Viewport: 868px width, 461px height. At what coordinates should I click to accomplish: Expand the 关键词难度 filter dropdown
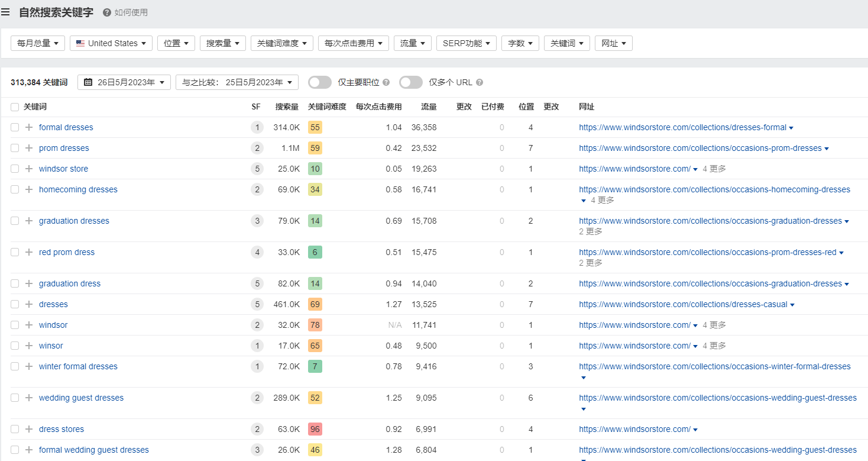point(282,43)
